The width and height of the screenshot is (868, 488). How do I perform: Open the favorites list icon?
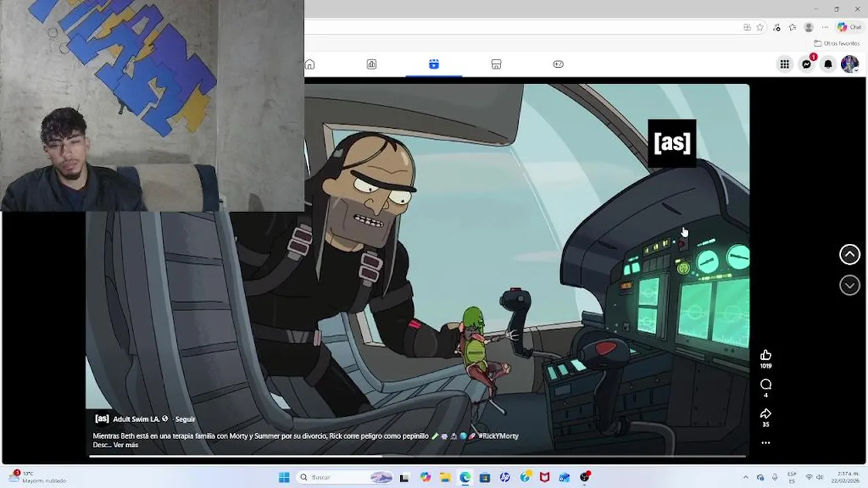pyautogui.click(x=792, y=27)
